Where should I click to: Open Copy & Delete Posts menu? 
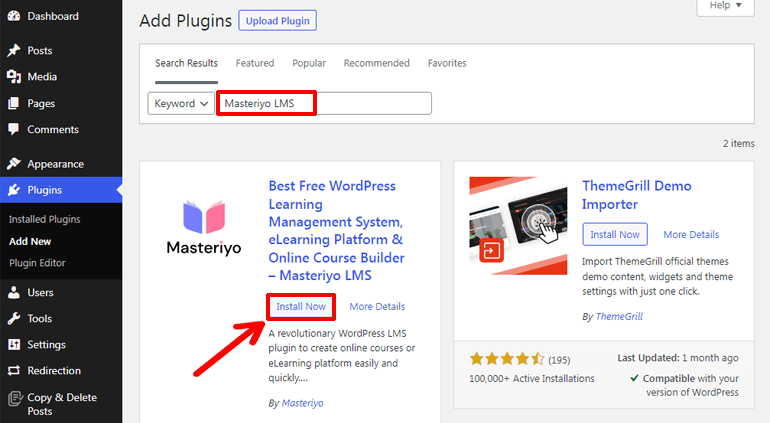point(61,404)
